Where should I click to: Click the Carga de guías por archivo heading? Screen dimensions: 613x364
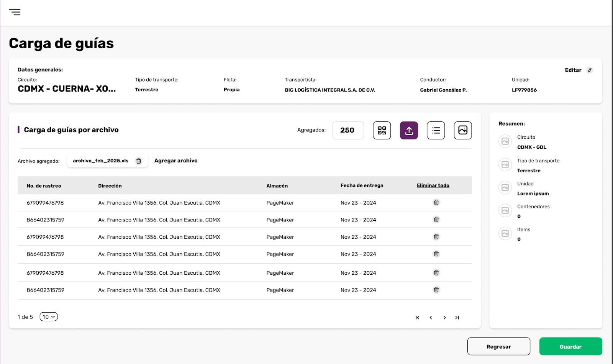tap(71, 130)
